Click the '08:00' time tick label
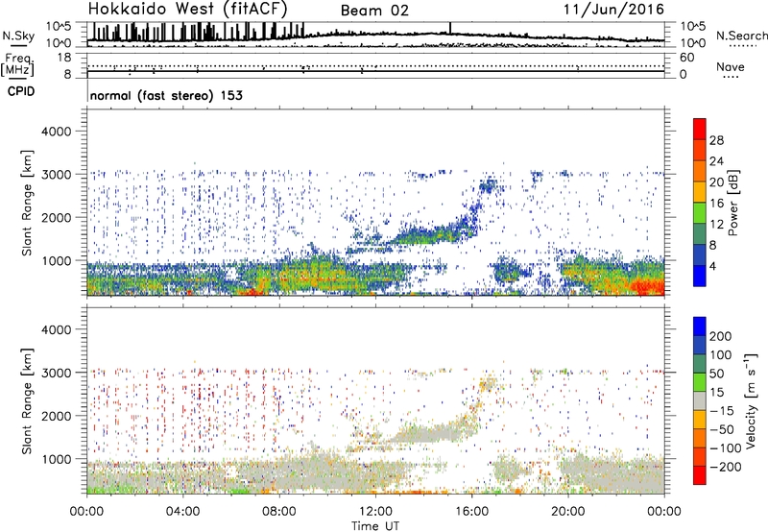This screenshot has height=532, width=768. click(x=279, y=512)
